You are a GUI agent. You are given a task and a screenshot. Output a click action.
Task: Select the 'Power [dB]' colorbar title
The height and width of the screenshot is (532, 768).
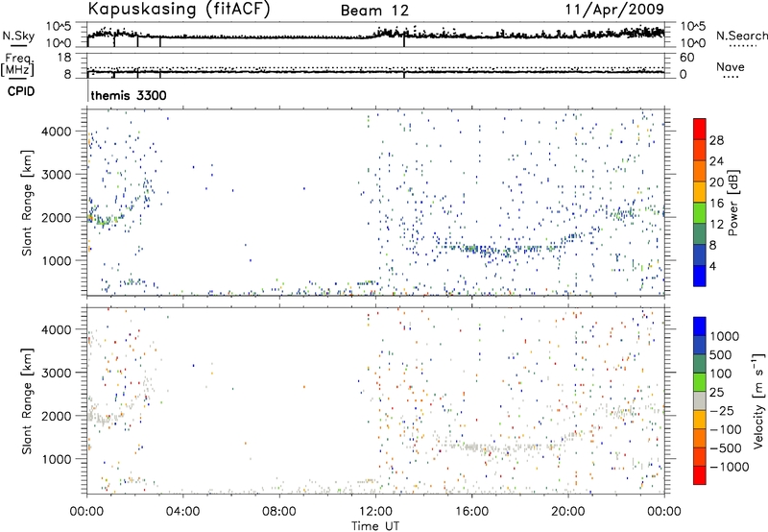[x=732, y=204]
